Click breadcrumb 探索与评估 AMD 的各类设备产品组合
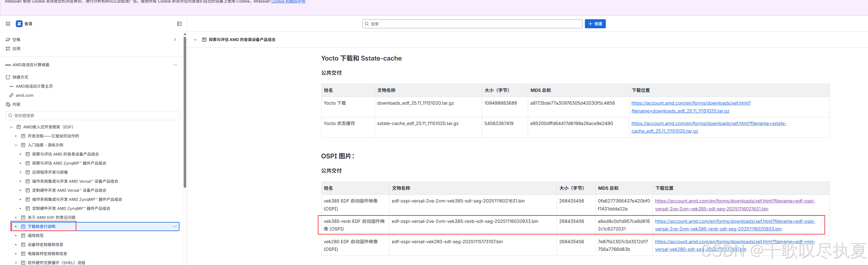 (242, 40)
